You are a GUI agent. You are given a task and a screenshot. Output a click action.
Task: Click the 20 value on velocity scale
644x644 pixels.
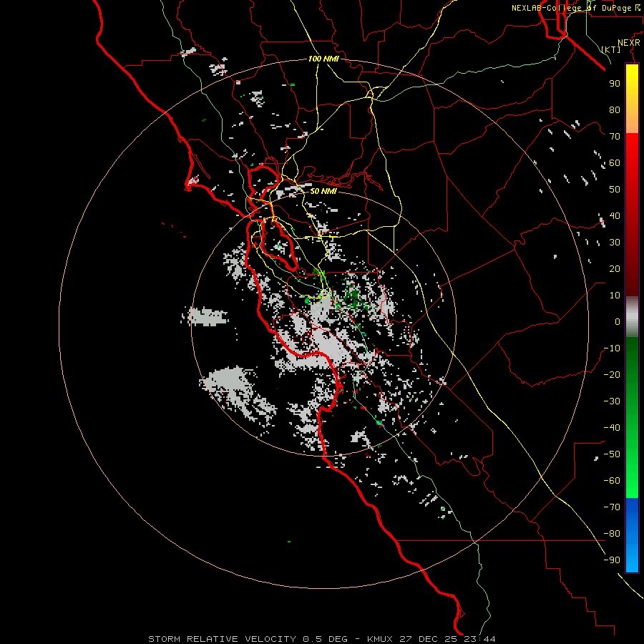tap(615, 268)
